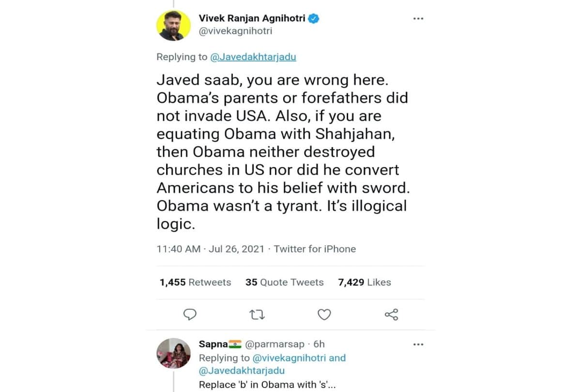Image resolution: width=581 pixels, height=392 pixels.
Task: Open the 35 Quote Tweets list
Action: [x=284, y=282]
